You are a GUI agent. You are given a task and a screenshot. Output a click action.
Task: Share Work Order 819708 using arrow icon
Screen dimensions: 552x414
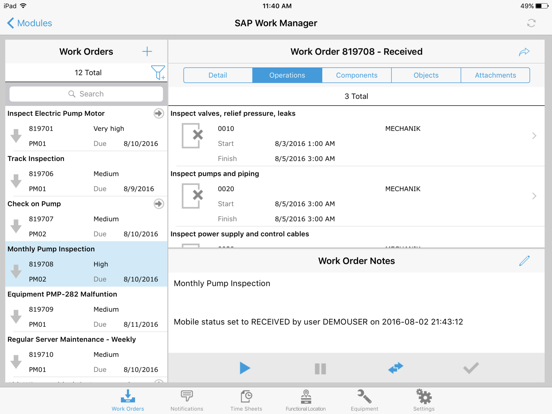524,52
